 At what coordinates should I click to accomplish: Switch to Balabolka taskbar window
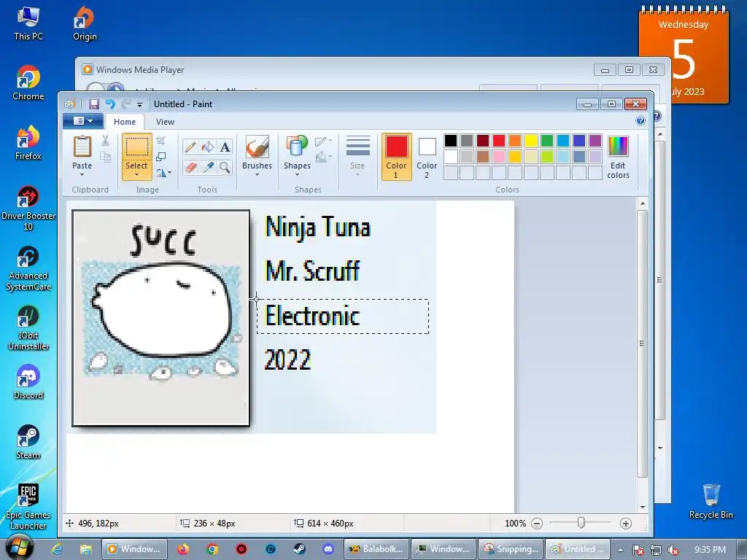(x=377, y=549)
